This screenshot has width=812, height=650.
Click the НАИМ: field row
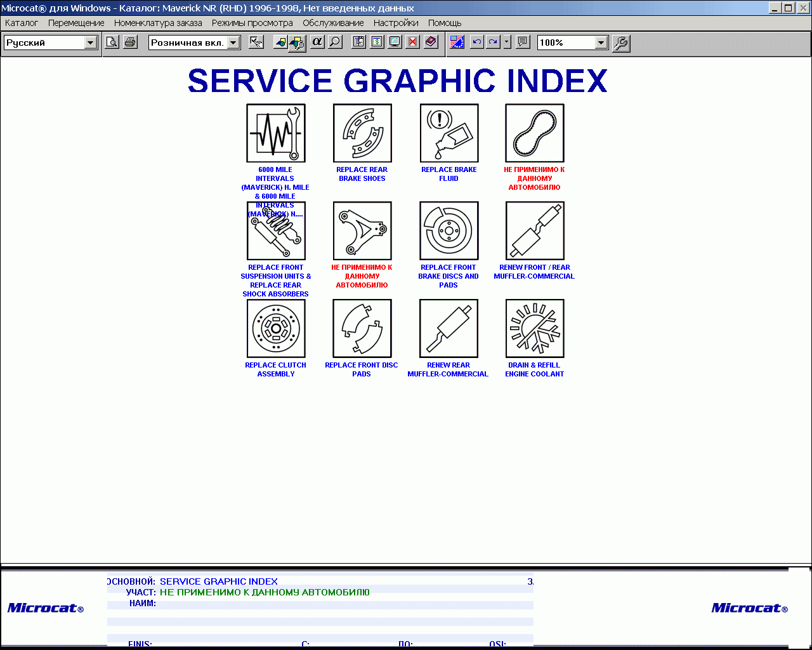click(320, 603)
